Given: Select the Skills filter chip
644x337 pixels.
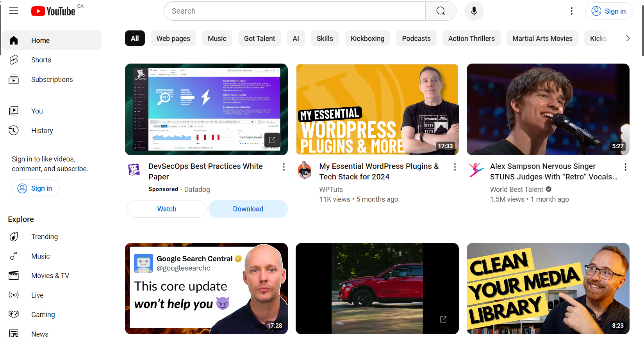Looking at the screenshot, I should (325, 38).
